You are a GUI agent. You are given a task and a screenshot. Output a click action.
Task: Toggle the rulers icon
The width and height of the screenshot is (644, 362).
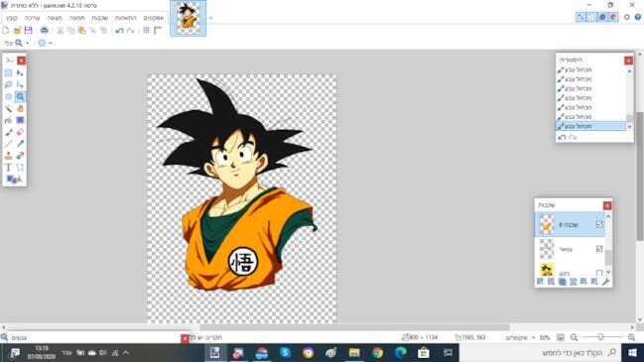[x=158, y=31]
